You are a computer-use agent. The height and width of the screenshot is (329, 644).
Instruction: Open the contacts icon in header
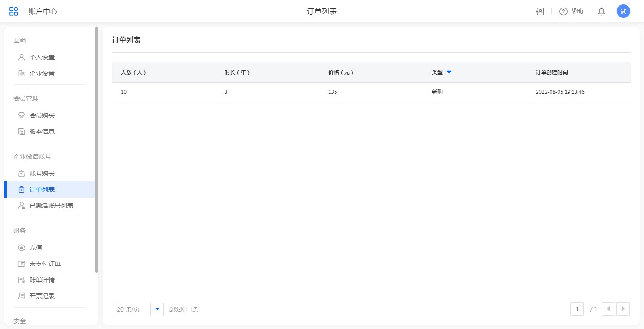coord(540,12)
